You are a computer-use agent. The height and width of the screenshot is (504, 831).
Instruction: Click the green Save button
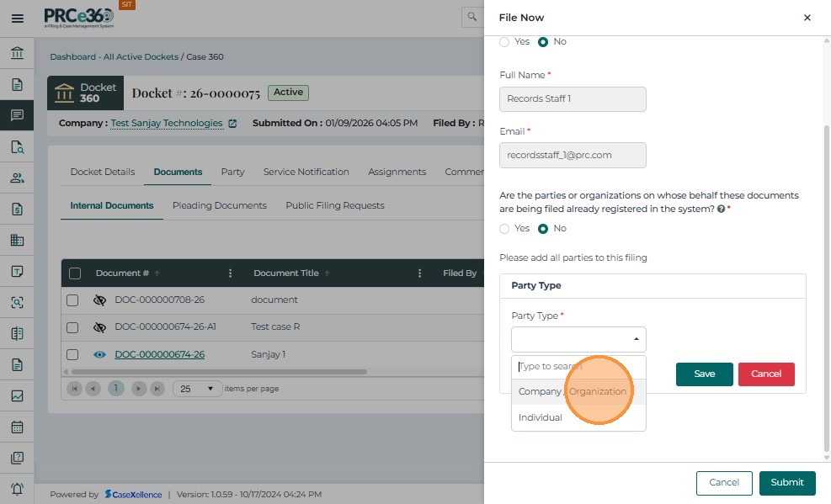(704, 374)
